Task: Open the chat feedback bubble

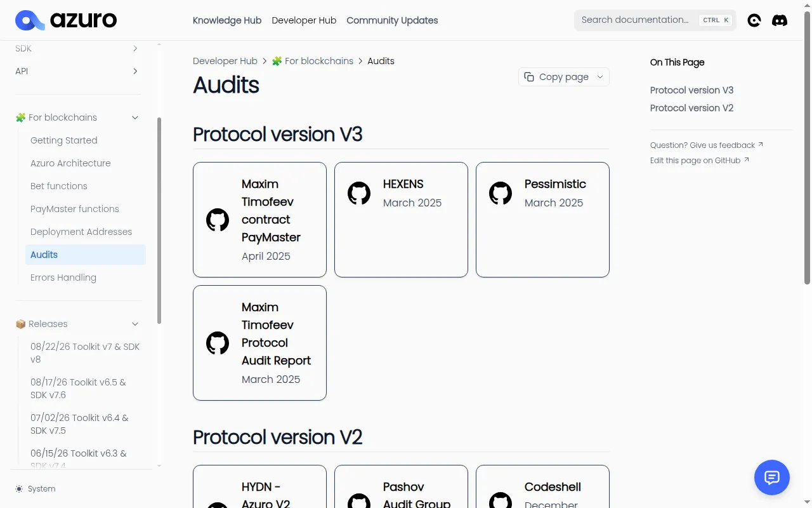Action: pos(772,478)
